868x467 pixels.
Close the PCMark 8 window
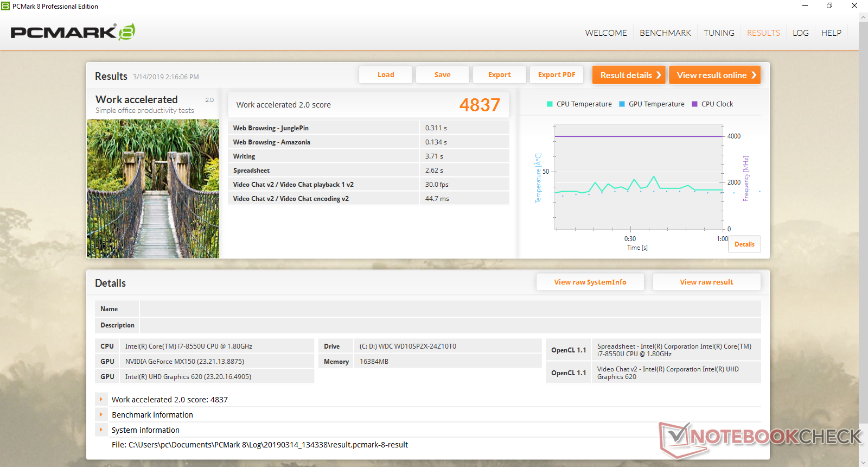[x=854, y=6]
